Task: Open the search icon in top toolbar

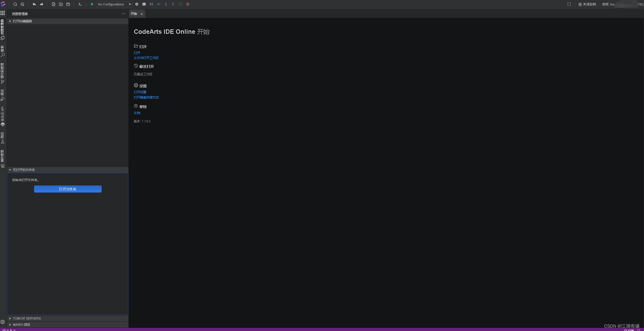Action: (x=15, y=4)
